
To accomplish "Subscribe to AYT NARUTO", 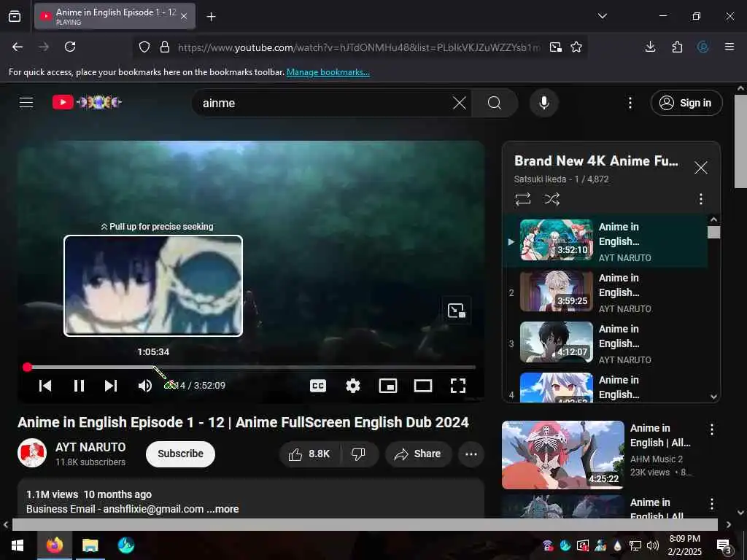I will tap(180, 454).
